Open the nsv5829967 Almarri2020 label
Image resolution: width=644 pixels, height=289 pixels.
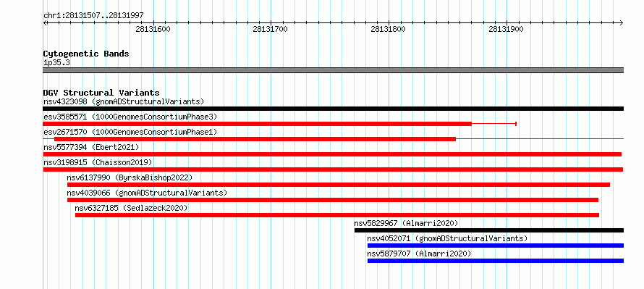(406, 223)
